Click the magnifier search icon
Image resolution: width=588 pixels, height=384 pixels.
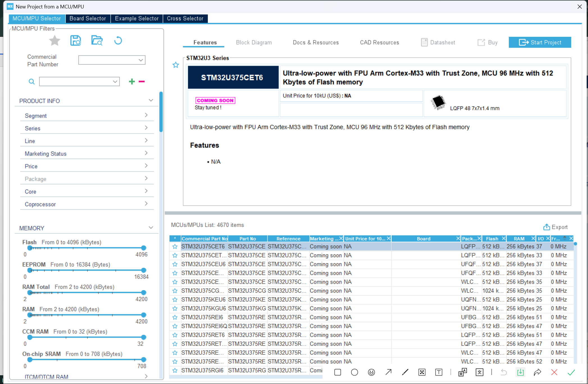click(x=32, y=81)
